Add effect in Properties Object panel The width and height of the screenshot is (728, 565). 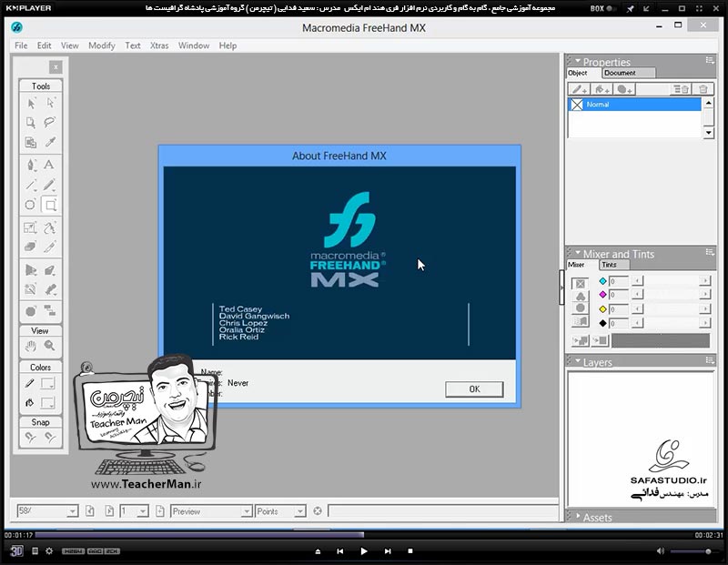tap(625, 89)
